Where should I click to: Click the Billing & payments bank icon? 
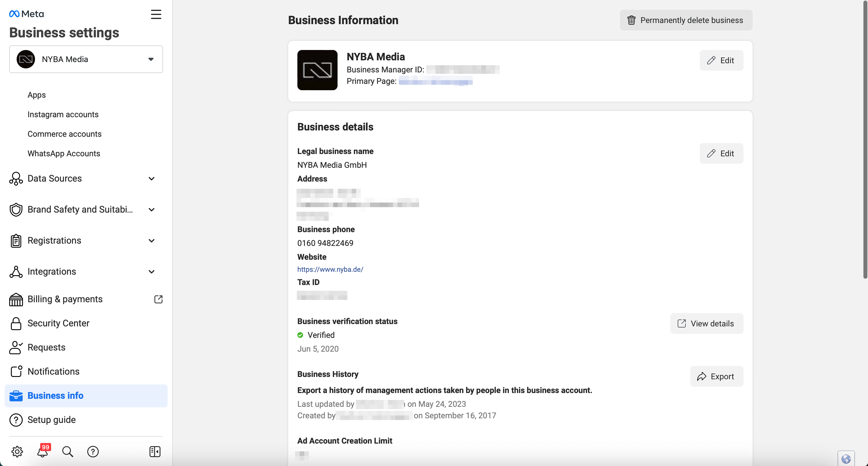[16, 299]
